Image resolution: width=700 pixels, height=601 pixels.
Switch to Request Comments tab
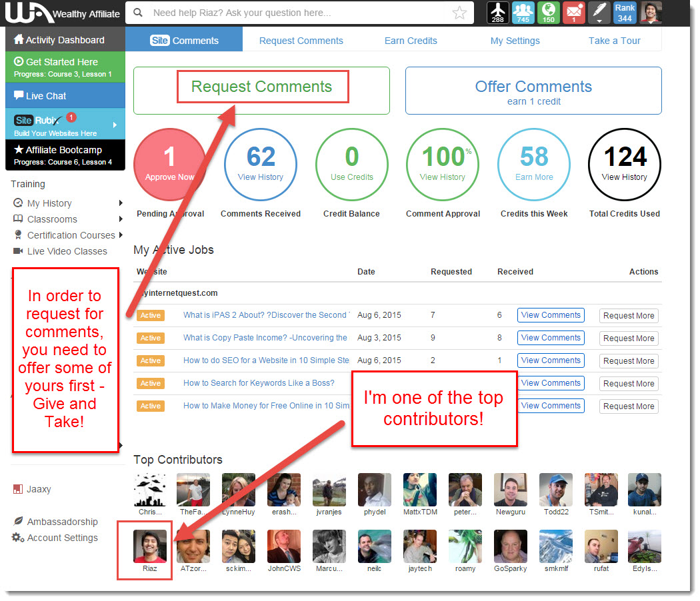(x=301, y=41)
